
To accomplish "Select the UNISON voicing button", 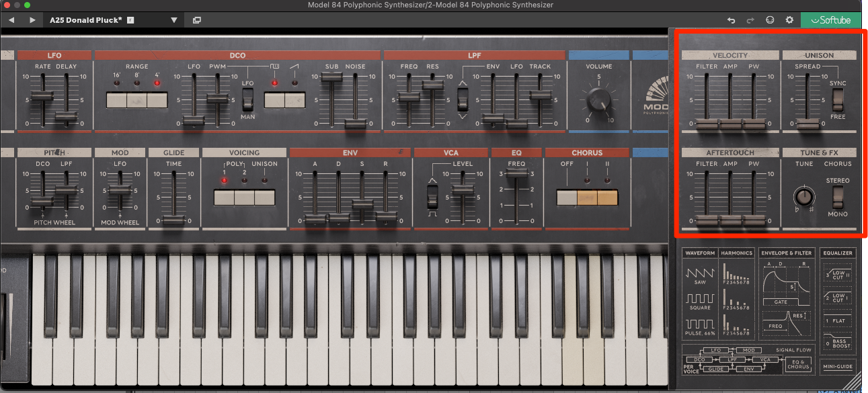I will 264,198.
